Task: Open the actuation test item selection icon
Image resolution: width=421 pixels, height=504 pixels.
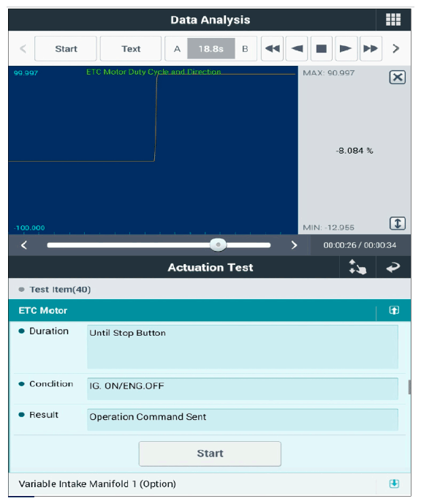Action: pyautogui.click(x=357, y=267)
